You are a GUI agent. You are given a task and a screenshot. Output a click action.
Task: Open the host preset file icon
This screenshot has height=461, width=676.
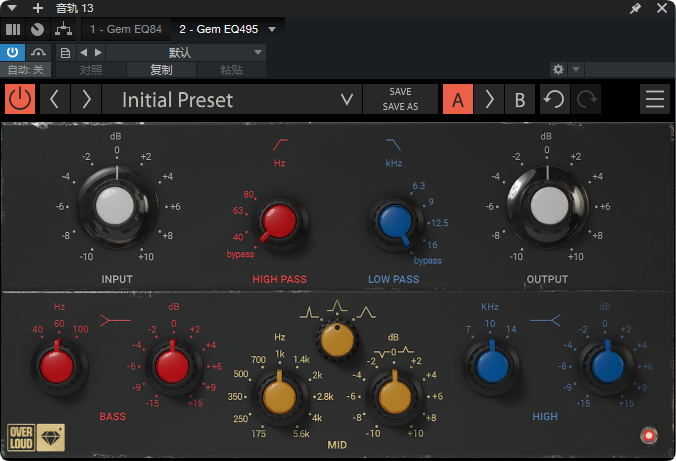pyautogui.click(x=66, y=53)
